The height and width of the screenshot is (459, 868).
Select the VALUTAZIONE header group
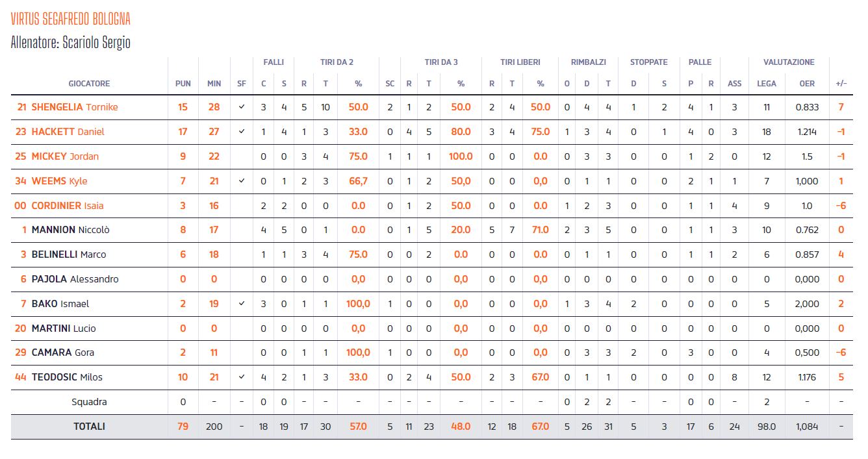(789, 62)
